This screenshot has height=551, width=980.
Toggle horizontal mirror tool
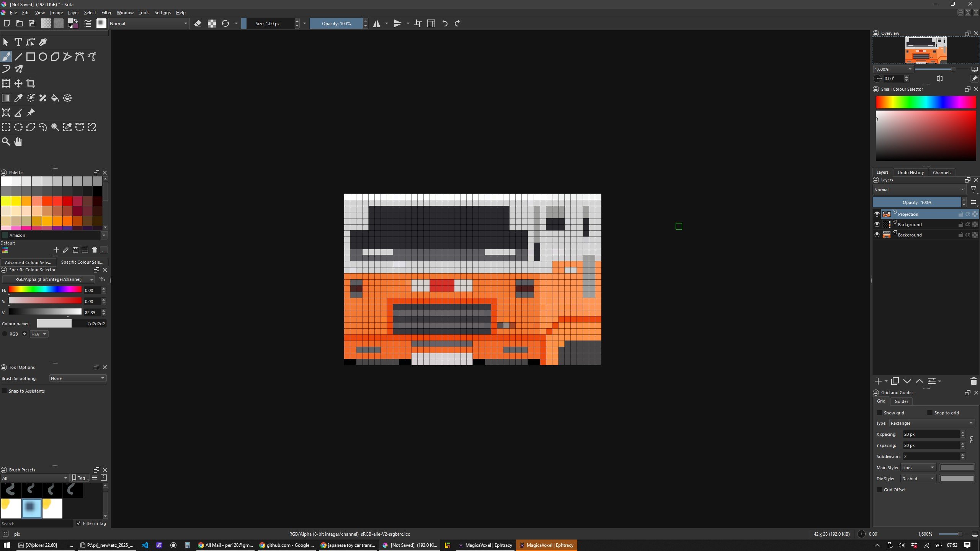coord(377,23)
